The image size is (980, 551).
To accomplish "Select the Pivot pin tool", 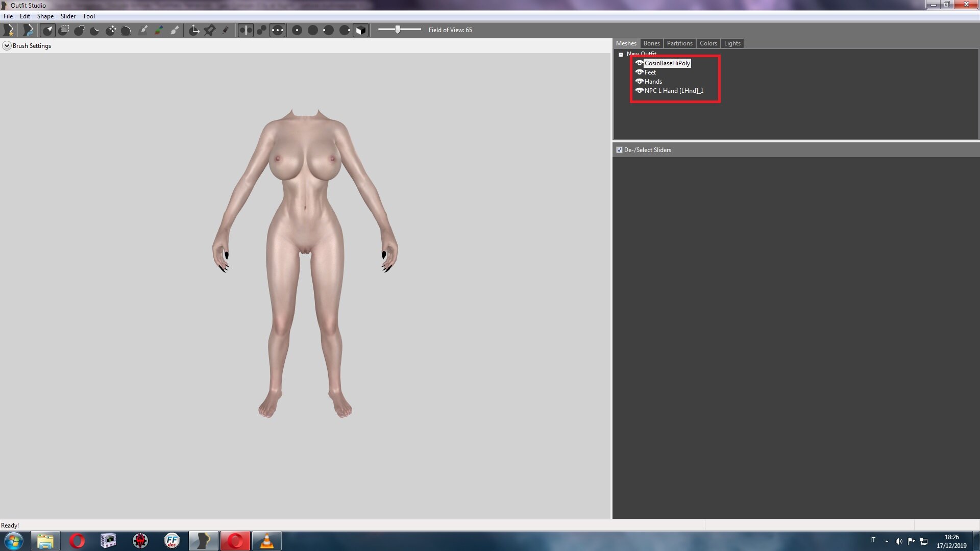I will 210,30.
